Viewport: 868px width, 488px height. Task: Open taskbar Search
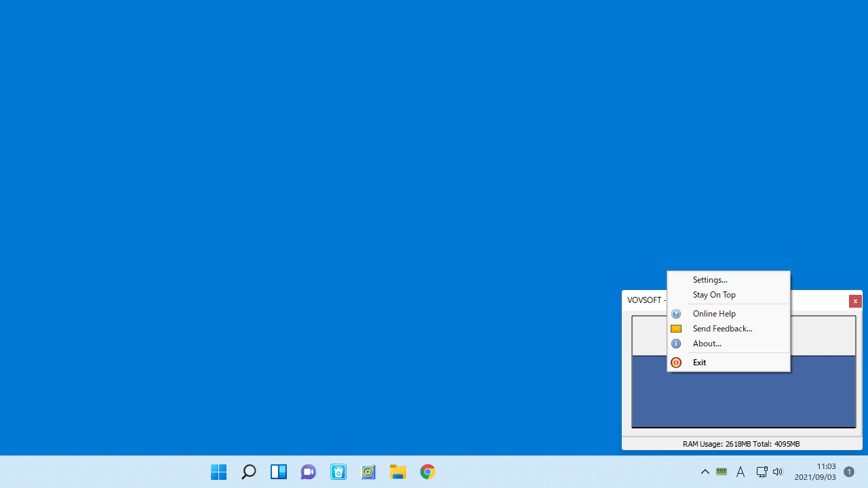pos(248,472)
